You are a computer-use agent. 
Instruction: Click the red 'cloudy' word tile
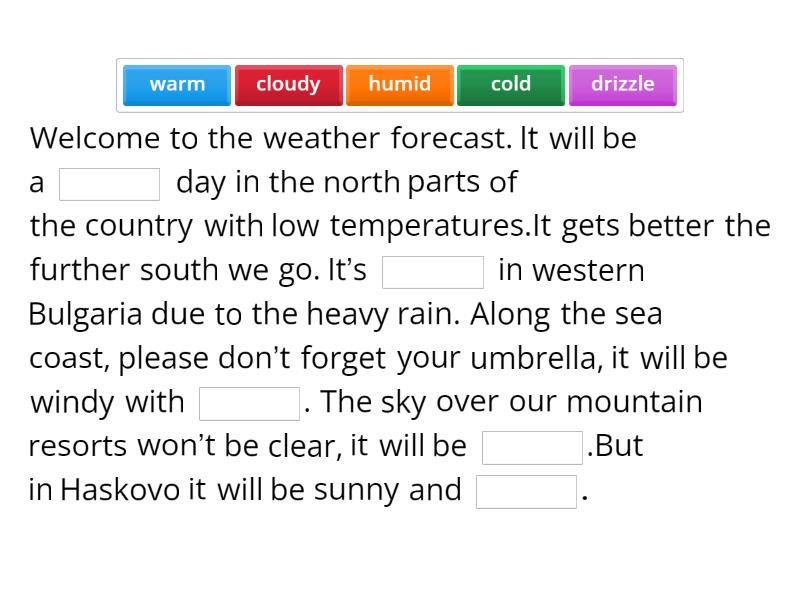(x=288, y=84)
